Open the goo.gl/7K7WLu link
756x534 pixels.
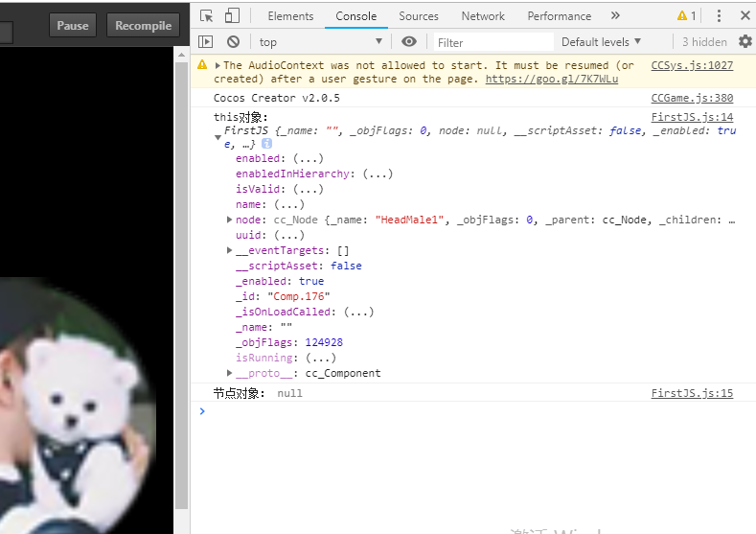coord(552,79)
